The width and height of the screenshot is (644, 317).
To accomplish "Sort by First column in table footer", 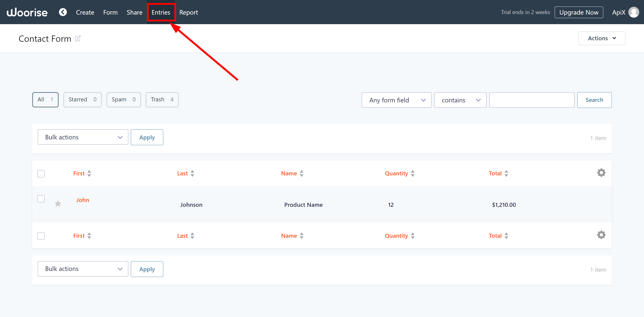I will click(x=82, y=236).
